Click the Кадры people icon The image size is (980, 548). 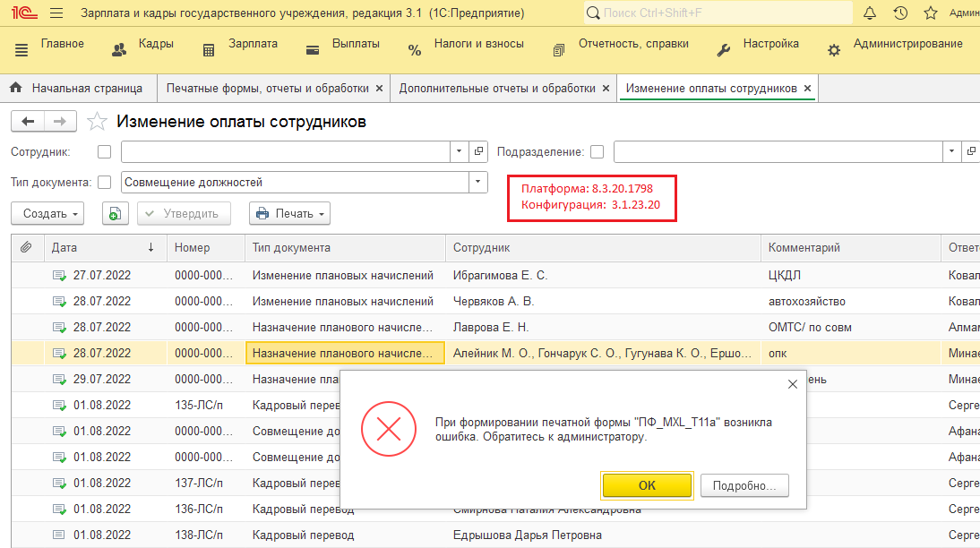coord(119,51)
